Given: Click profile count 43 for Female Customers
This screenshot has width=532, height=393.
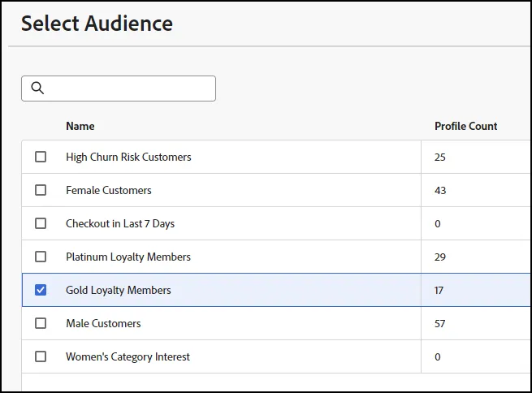Looking at the screenshot, I should 440,190.
